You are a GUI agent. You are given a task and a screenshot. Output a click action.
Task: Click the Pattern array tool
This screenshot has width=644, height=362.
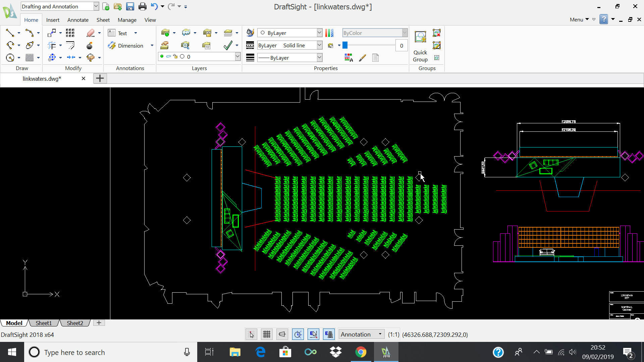click(x=70, y=33)
